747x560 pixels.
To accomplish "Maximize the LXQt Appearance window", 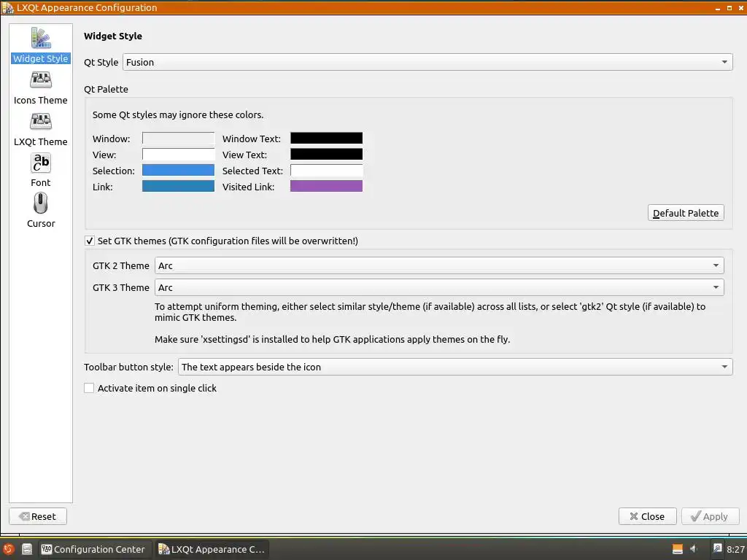I will tap(729, 8).
